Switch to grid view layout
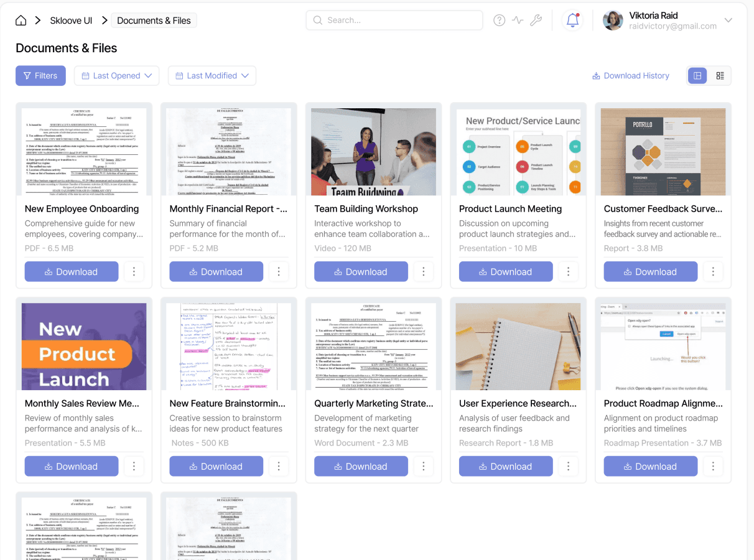 tap(697, 76)
